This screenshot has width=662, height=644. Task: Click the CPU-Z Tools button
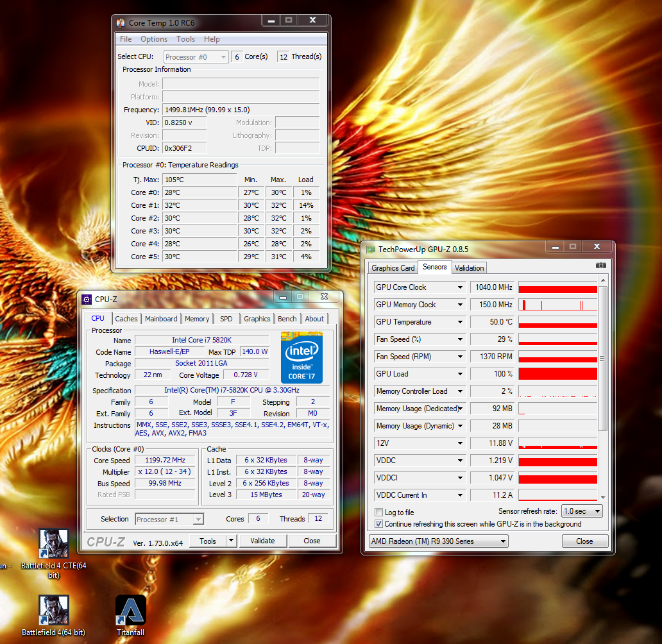pyautogui.click(x=208, y=541)
